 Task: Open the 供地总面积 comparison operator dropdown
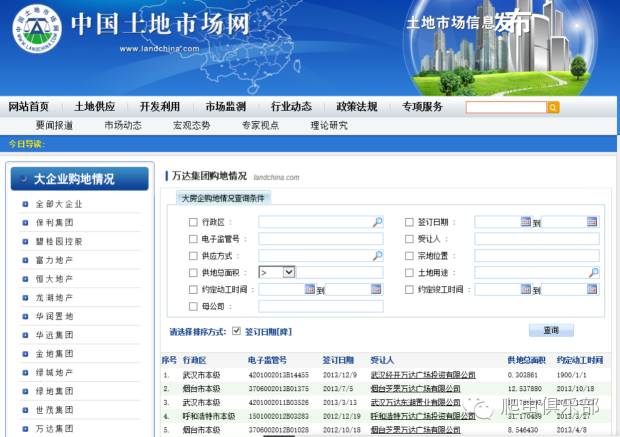click(277, 272)
